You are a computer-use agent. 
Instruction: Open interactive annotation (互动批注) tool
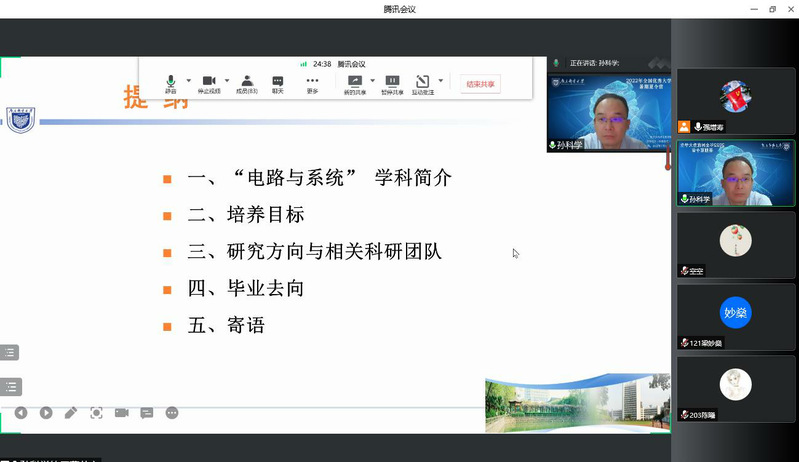pos(422,83)
